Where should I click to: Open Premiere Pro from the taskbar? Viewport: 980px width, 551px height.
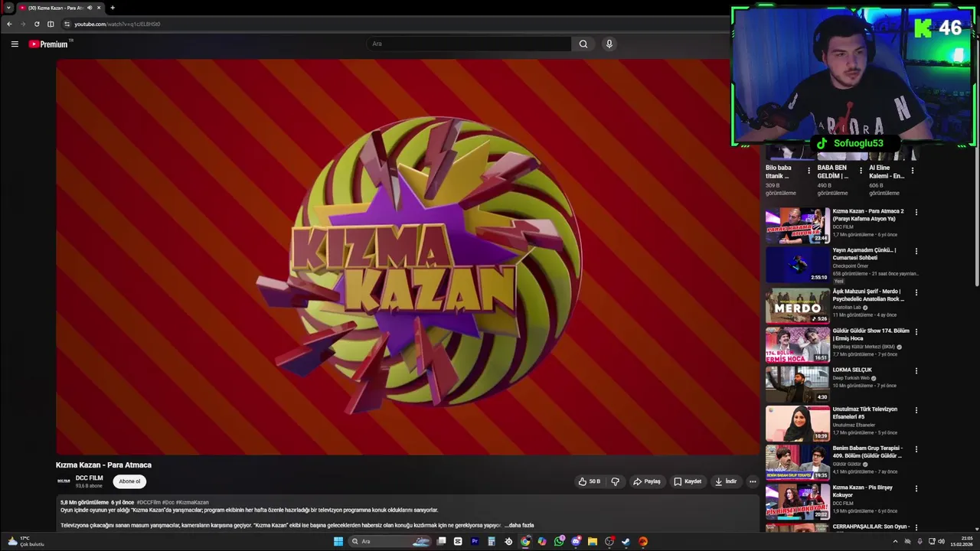(x=475, y=541)
